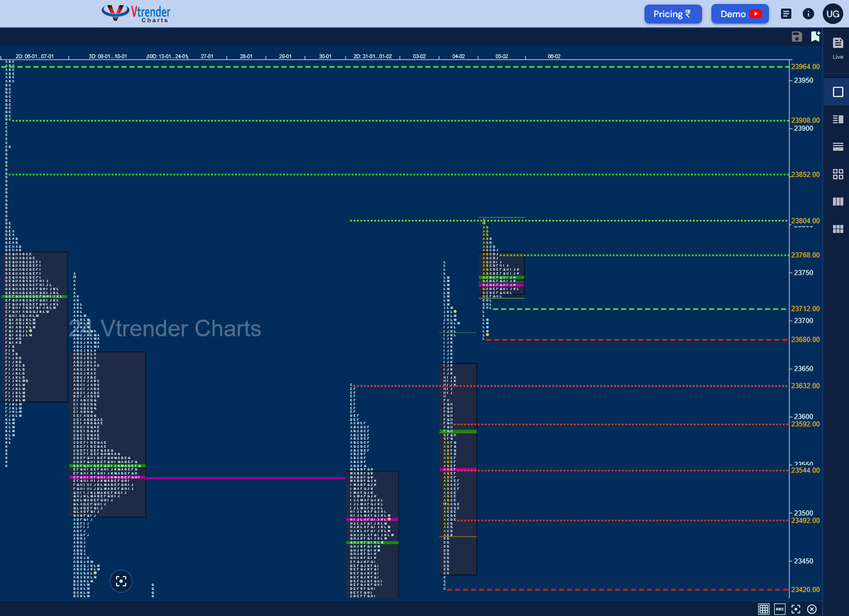Open the UG user profile avatar
This screenshot has height=616, width=849.
(833, 13)
